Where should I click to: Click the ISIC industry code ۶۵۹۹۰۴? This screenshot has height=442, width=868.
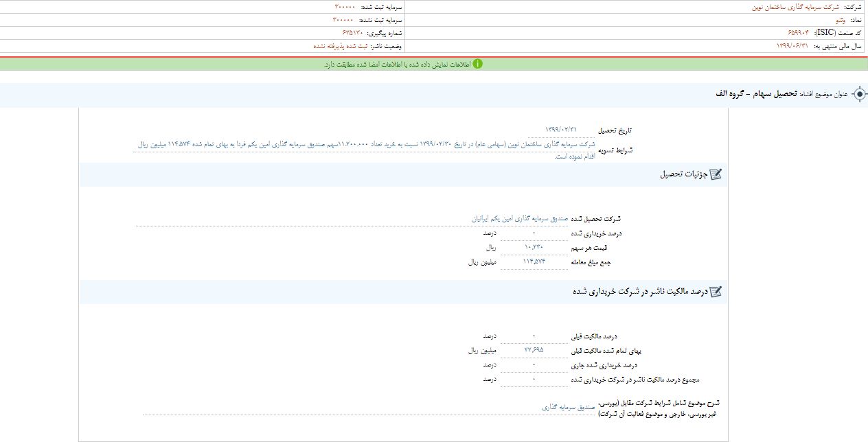click(799, 33)
